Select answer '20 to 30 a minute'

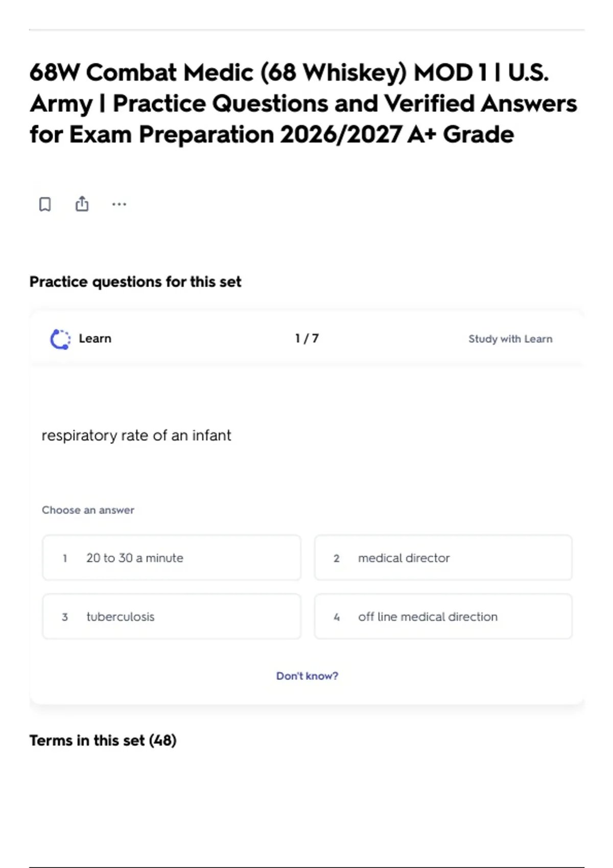[172, 558]
